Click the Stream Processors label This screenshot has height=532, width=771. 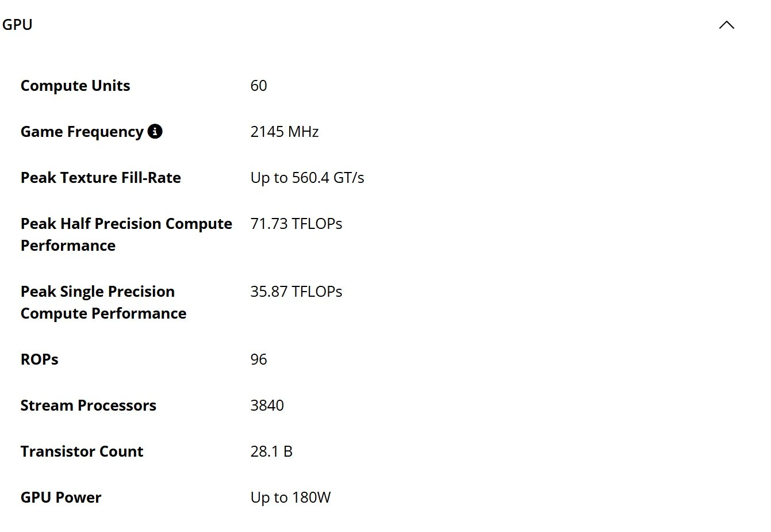point(88,405)
